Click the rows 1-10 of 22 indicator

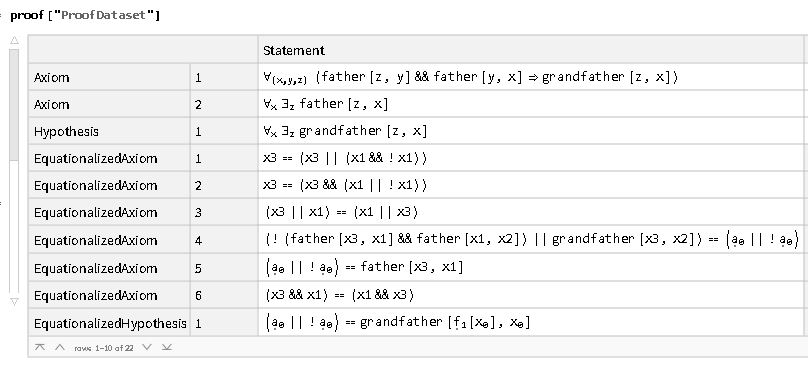click(104, 348)
